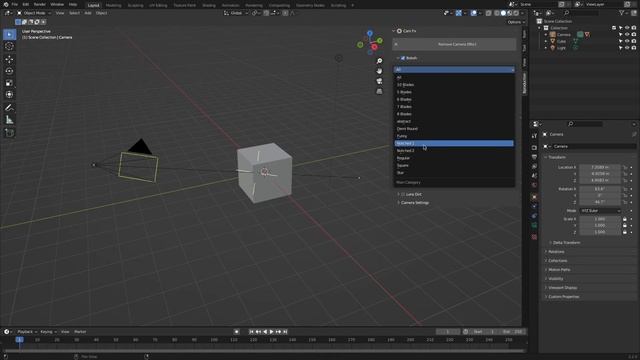
Task: Hide the Cube object with its eye icon
Action: 627,41
